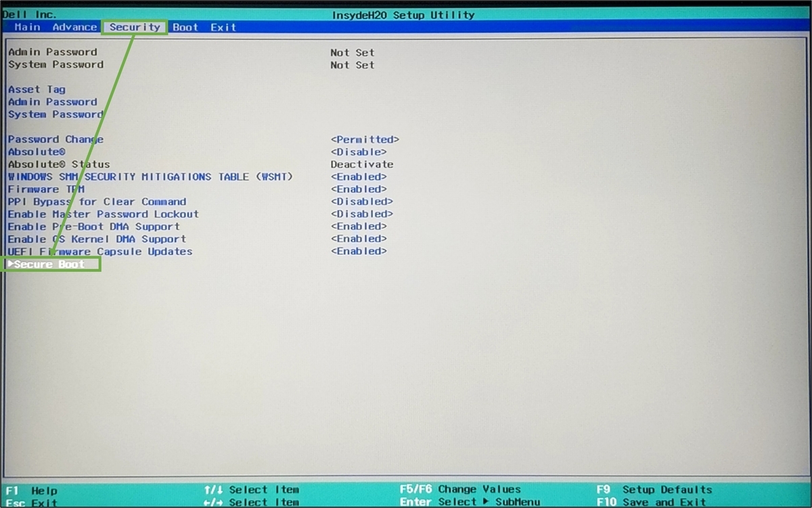Select blue System Password setting link

click(x=55, y=114)
